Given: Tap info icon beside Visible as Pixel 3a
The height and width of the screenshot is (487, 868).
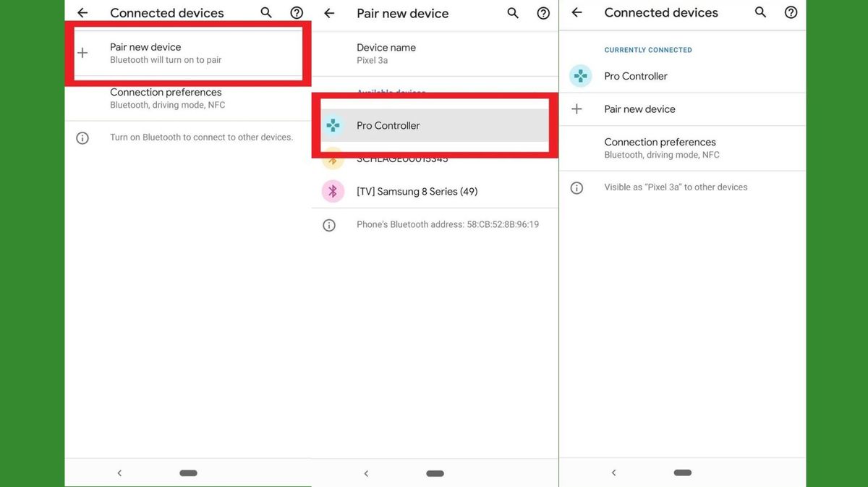Looking at the screenshot, I should 576,187.
